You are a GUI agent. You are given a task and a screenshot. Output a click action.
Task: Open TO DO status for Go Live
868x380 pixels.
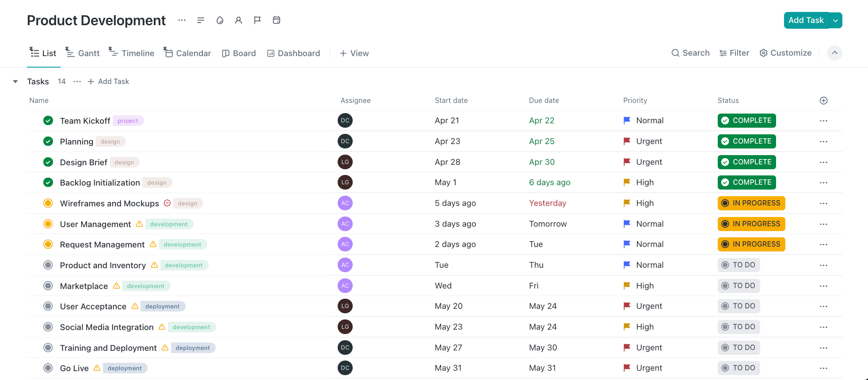(739, 368)
